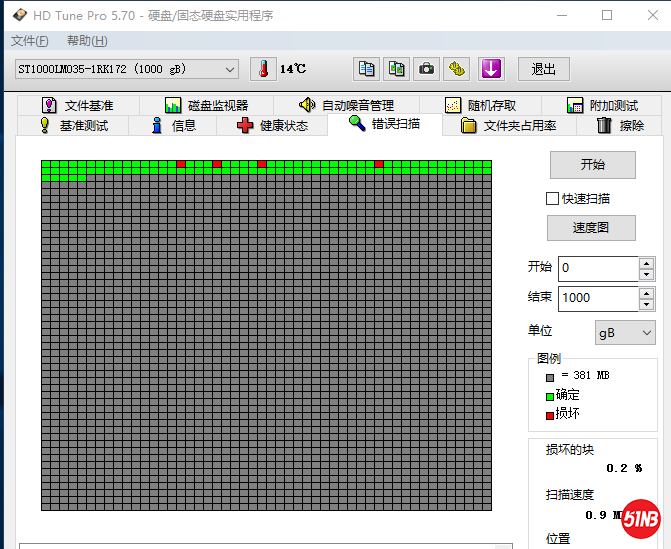The image size is (671, 549).
Task: Click the 速度图 button
Action: click(591, 228)
